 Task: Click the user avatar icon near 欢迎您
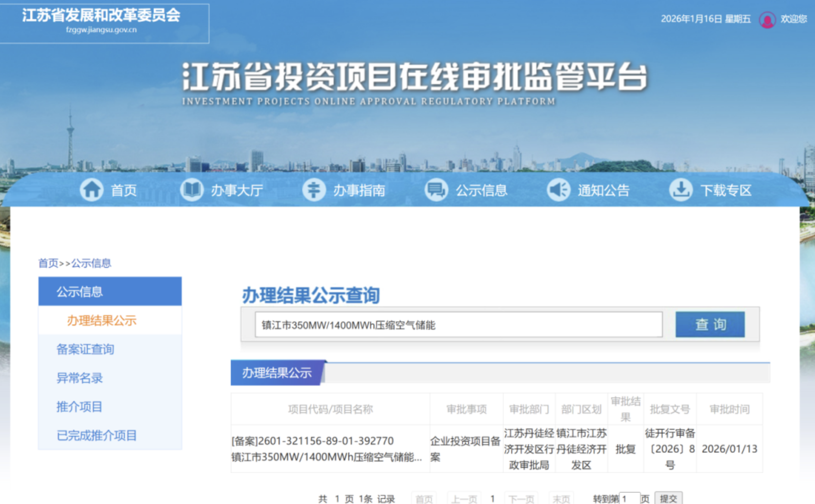pyautogui.click(x=767, y=20)
